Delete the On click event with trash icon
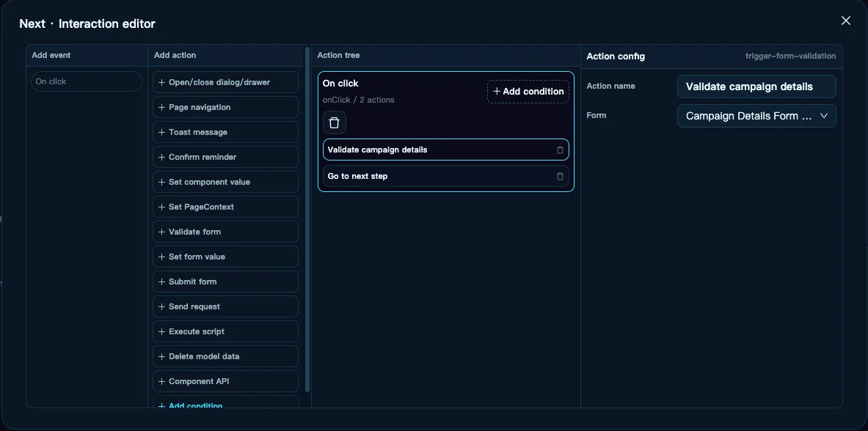 [335, 122]
